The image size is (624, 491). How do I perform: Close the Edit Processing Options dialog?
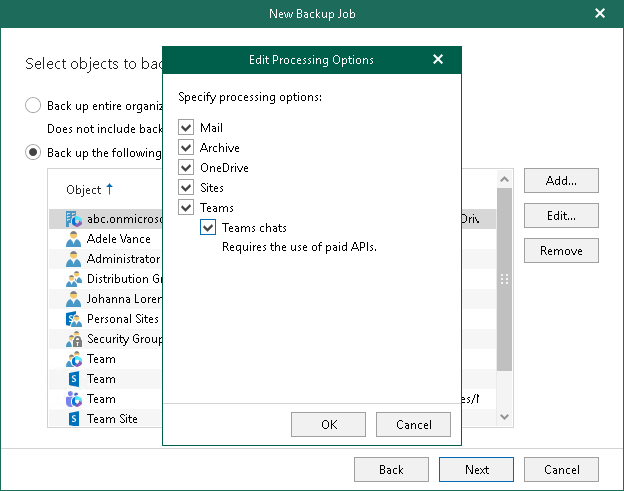438,60
